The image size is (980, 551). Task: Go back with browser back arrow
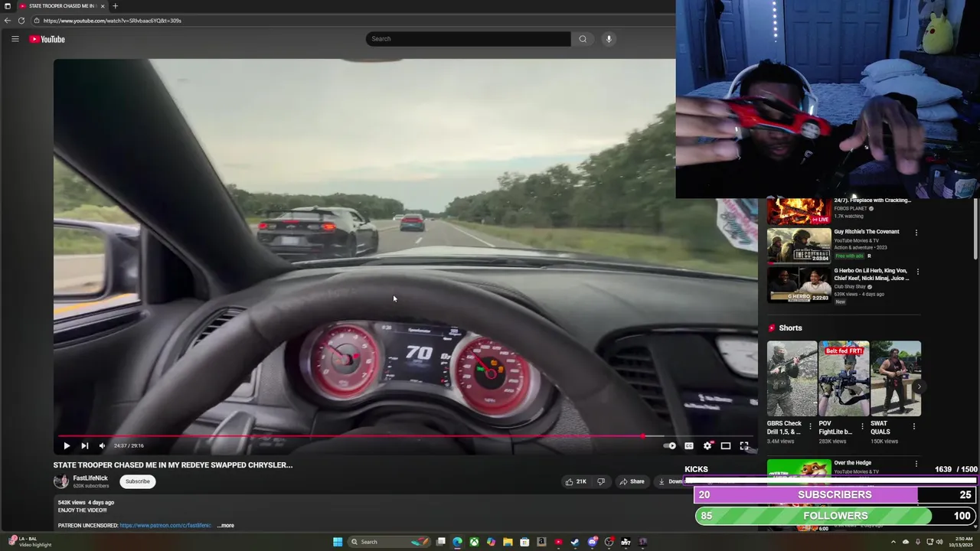8,21
